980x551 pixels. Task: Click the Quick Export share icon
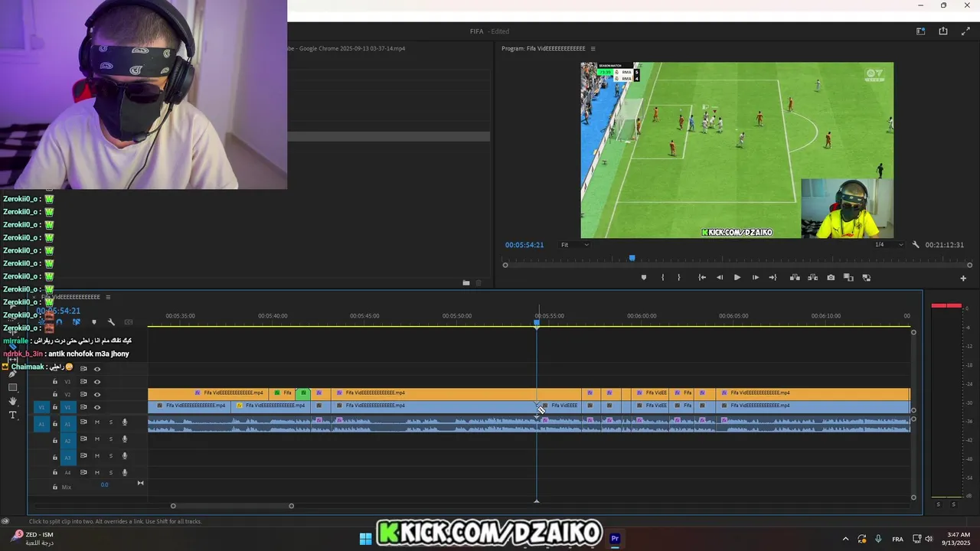(x=943, y=31)
